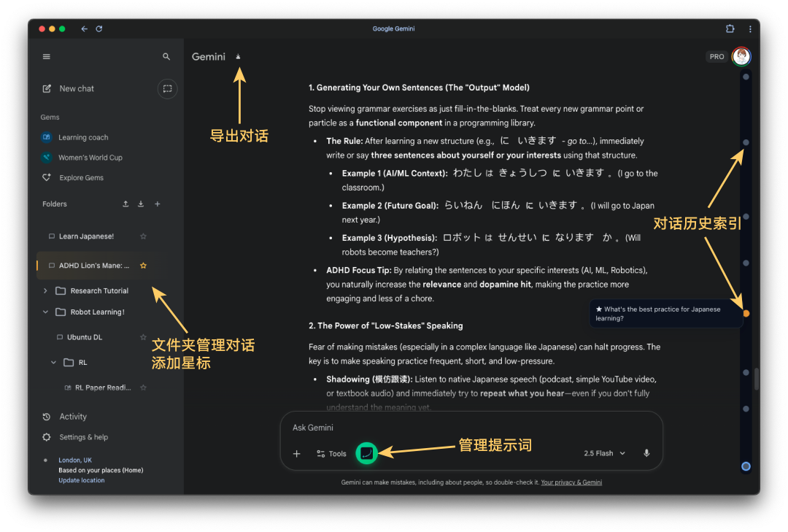The image size is (788, 532).
Task: Open temporary chat dashed-bubble icon
Action: pos(167,89)
